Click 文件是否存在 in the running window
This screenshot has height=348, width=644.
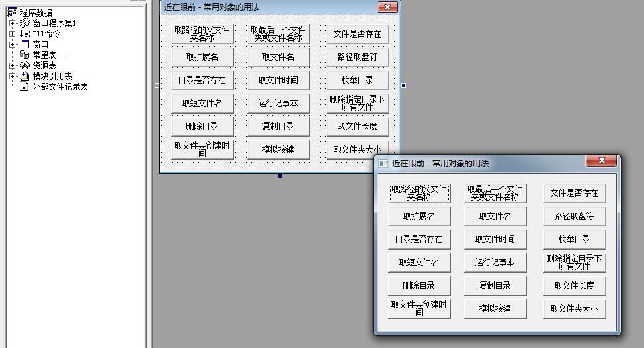point(574,193)
